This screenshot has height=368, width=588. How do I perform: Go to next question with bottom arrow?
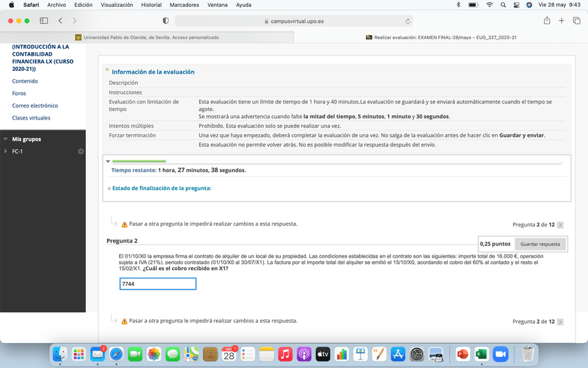pyautogui.click(x=560, y=321)
